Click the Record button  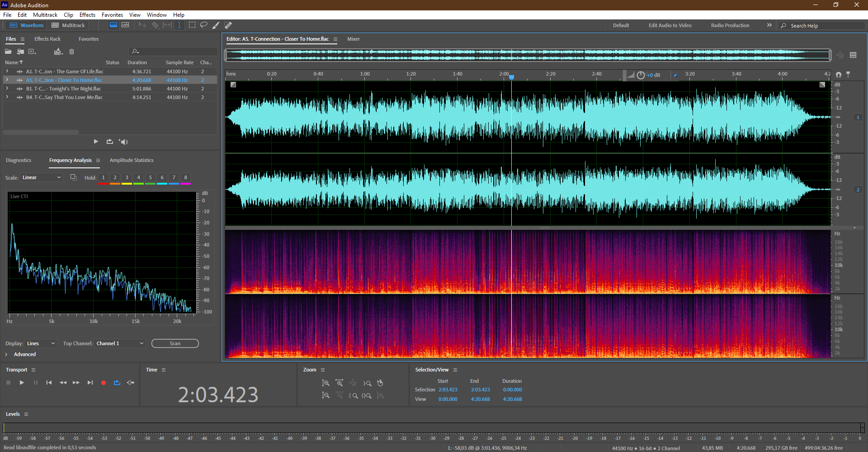(x=104, y=383)
